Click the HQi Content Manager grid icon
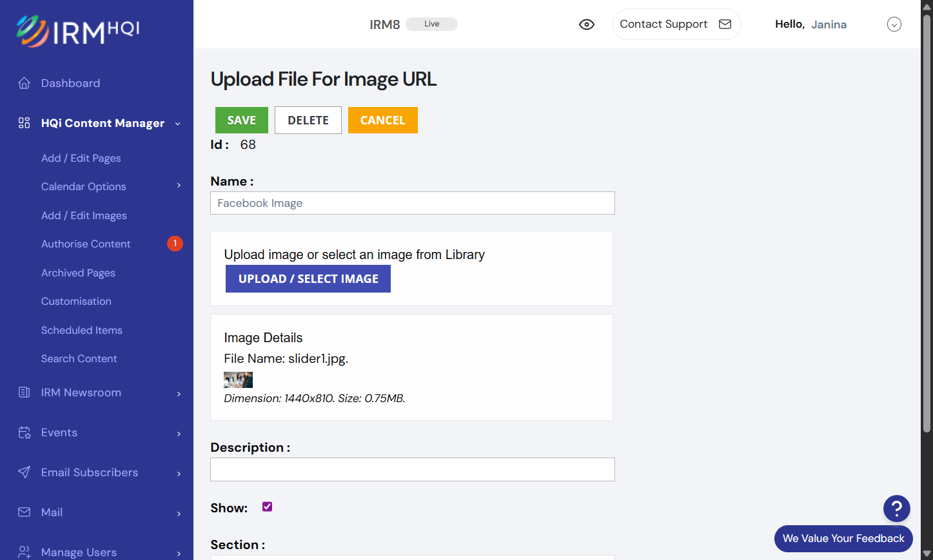The height and width of the screenshot is (560, 933). click(x=25, y=123)
